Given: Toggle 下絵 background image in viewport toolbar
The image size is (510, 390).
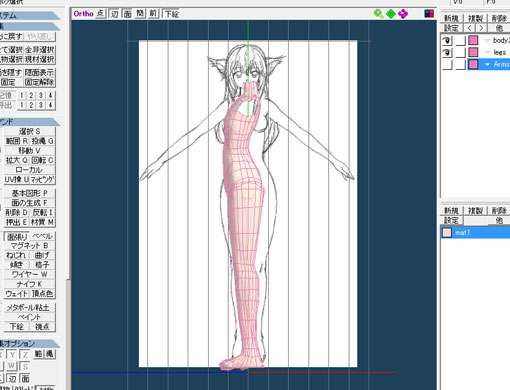Looking at the screenshot, I should (171, 14).
